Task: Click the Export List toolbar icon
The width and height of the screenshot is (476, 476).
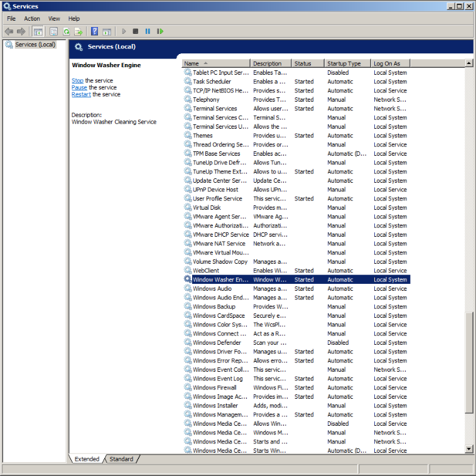Action: pyautogui.click(x=78, y=31)
